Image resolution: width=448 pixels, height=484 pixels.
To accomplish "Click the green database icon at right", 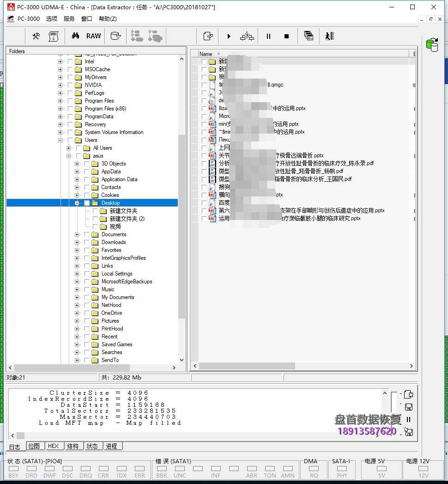I will (432, 45).
